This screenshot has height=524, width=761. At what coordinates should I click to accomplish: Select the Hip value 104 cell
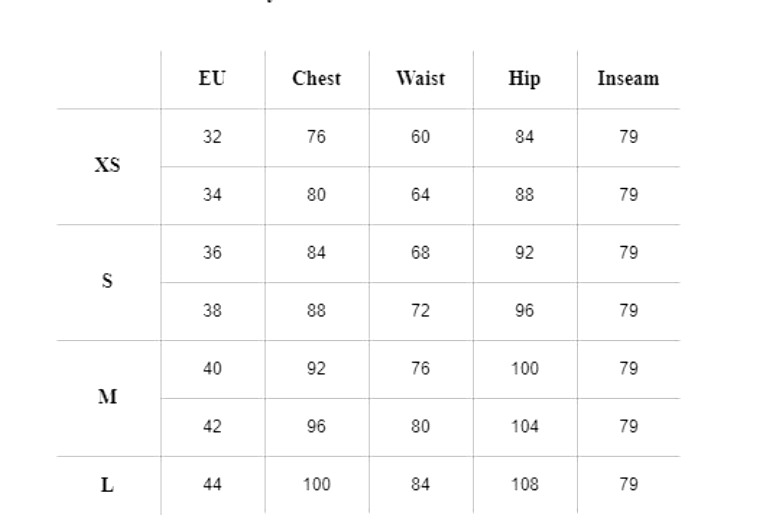click(524, 427)
